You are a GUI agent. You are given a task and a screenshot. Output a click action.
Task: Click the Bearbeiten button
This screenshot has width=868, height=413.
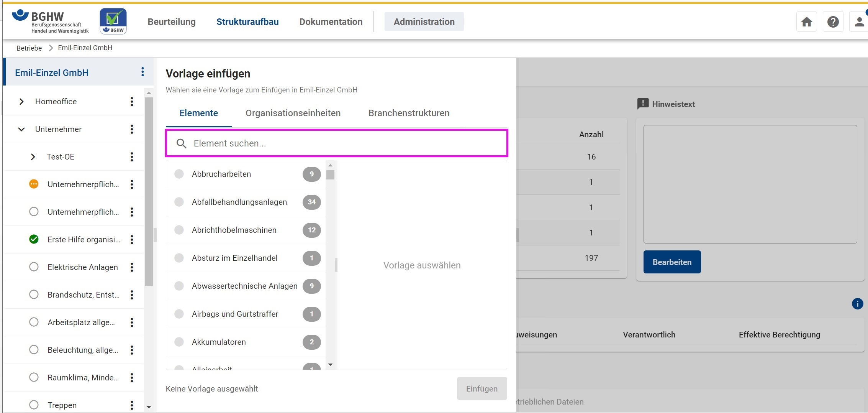672,262
